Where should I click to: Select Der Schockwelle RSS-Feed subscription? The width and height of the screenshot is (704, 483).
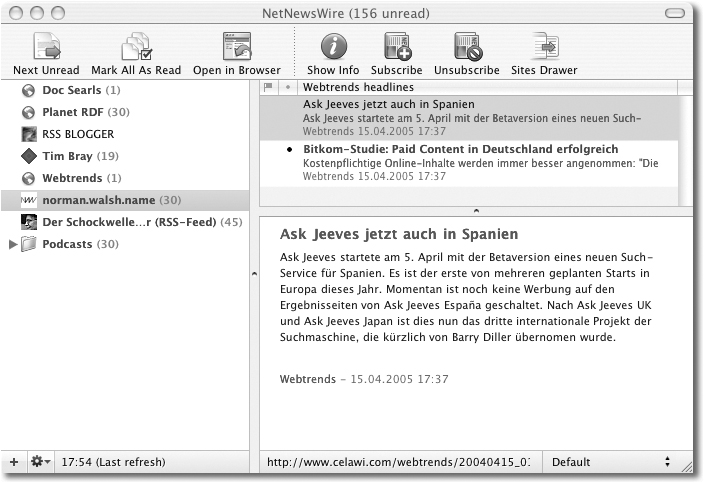pyautogui.click(x=125, y=222)
